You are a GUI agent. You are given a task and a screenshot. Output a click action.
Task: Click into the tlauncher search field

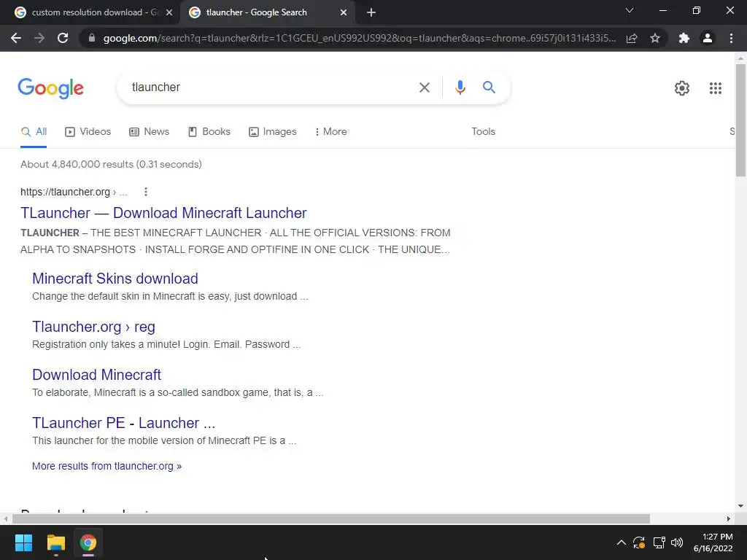click(x=271, y=87)
